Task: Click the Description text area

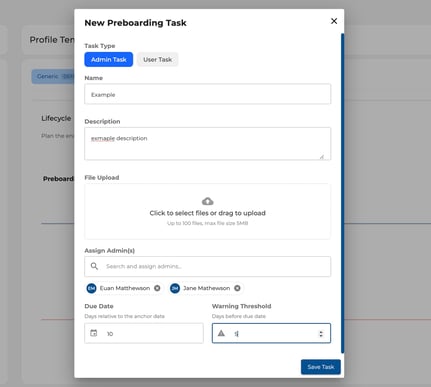Action: [x=207, y=144]
